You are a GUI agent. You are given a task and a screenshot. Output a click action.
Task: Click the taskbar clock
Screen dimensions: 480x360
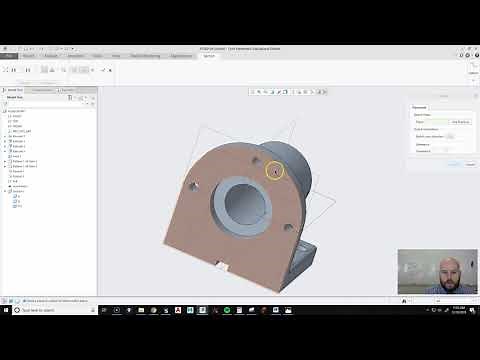click(x=459, y=310)
